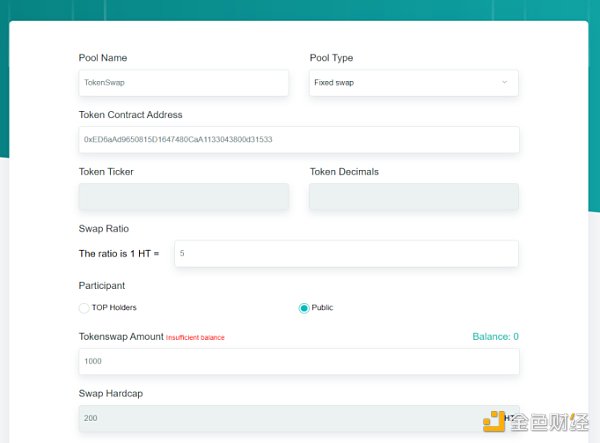600x443 pixels.
Task: Click the 'The ratio is 1 HT =' text
Action: pyautogui.click(x=119, y=254)
